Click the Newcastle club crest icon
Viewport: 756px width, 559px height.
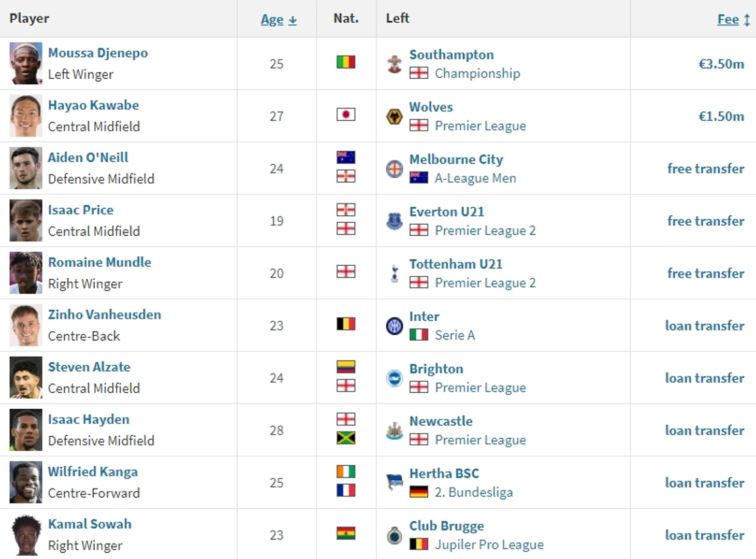click(395, 431)
